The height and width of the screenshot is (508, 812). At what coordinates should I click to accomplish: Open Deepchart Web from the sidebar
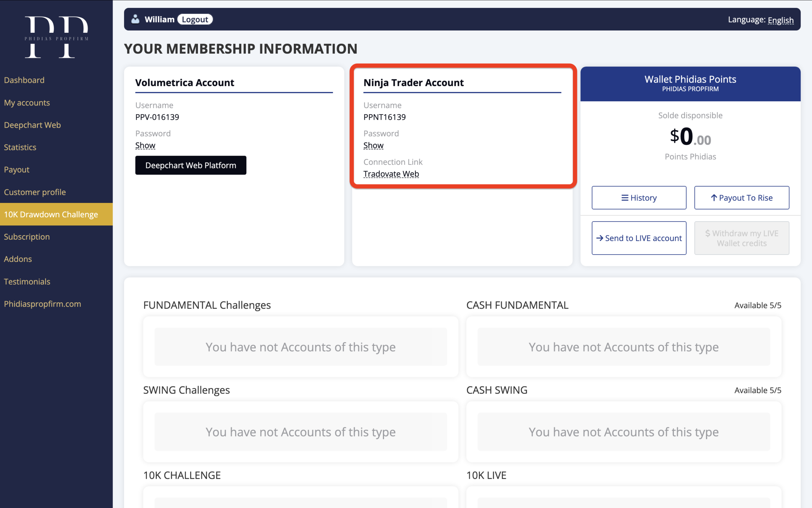(x=32, y=125)
